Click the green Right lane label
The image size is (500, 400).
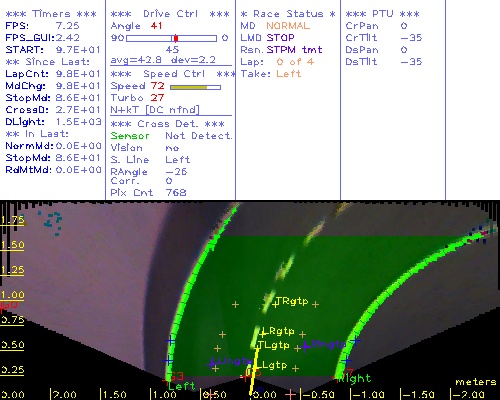tap(354, 378)
